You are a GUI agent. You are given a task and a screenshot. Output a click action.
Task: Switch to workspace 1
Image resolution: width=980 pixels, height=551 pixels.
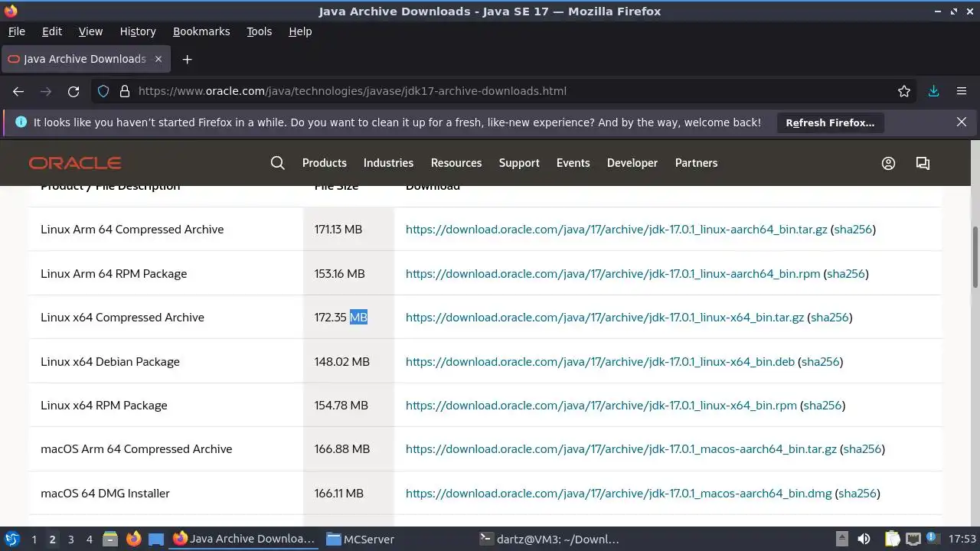click(34, 539)
